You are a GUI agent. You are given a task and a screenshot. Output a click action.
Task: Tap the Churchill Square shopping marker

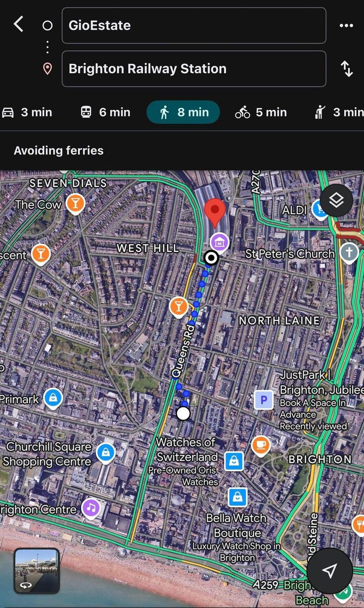click(105, 452)
